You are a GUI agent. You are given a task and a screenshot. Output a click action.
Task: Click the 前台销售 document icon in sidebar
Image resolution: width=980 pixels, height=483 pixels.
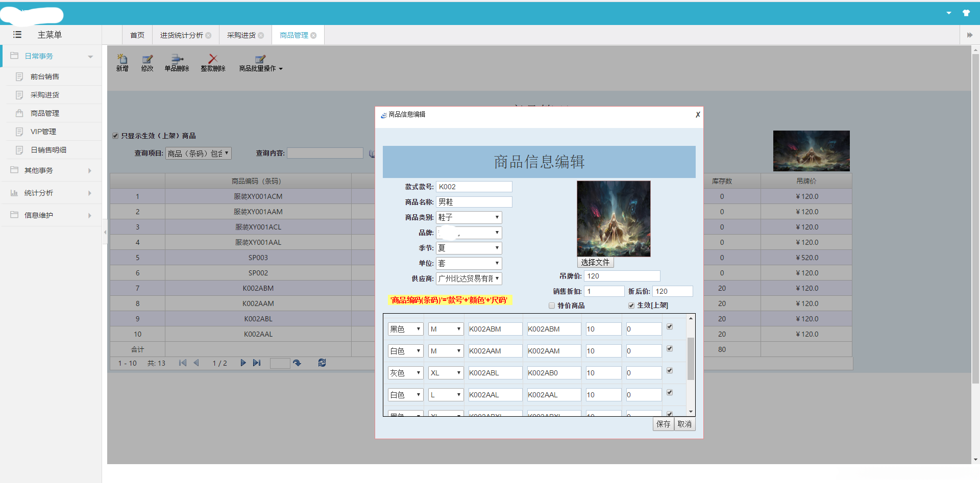tap(19, 77)
